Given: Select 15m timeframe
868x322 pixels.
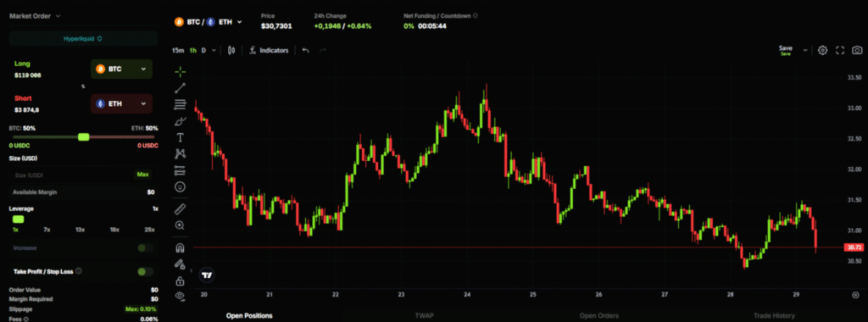Looking at the screenshot, I should coord(178,50).
